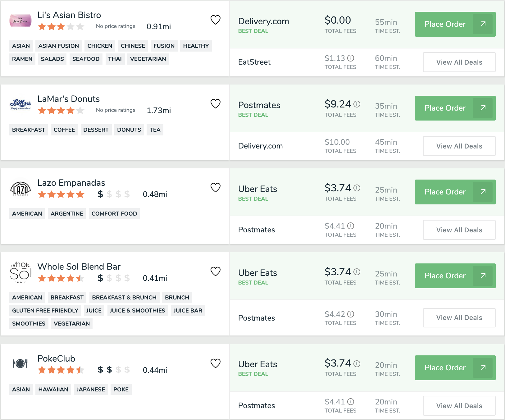View all deals for Li's Asian Bistro
The width and height of the screenshot is (505, 420).
pos(459,62)
